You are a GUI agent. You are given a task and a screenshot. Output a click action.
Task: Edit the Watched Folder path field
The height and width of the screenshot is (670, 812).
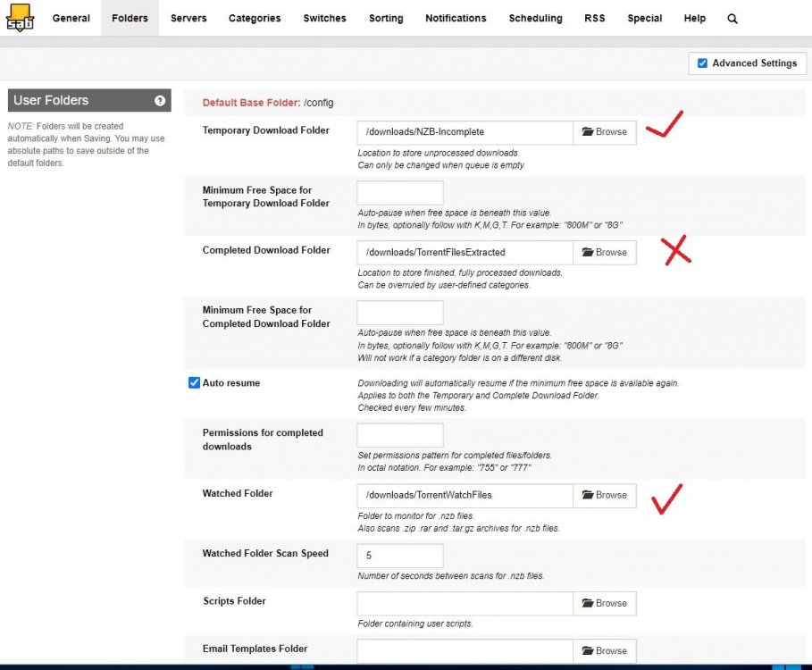point(465,495)
